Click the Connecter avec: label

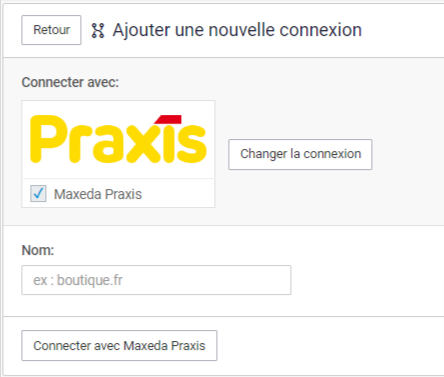[70, 82]
